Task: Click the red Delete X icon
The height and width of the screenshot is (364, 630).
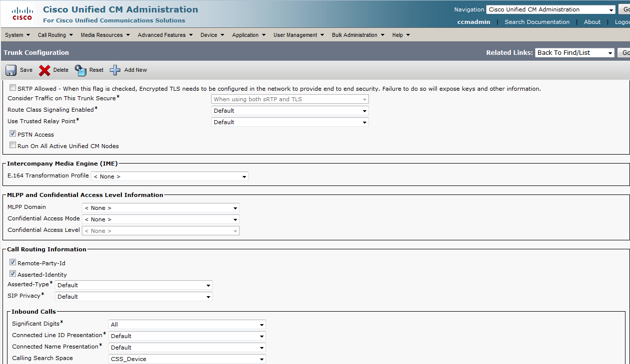Action: tap(44, 70)
